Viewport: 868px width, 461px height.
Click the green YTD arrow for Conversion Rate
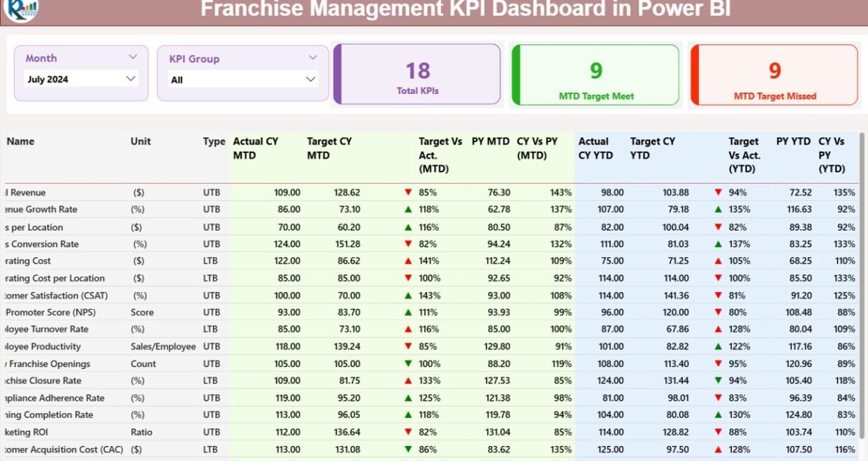coord(717,244)
